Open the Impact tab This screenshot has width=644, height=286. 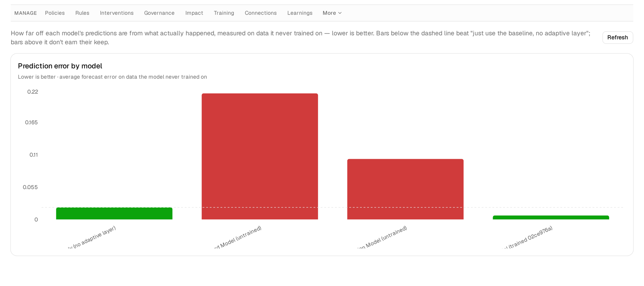(x=194, y=13)
